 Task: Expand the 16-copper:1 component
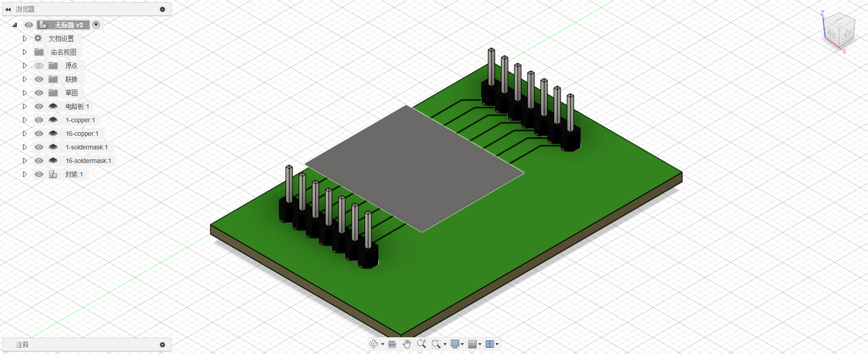tap(25, 134)
